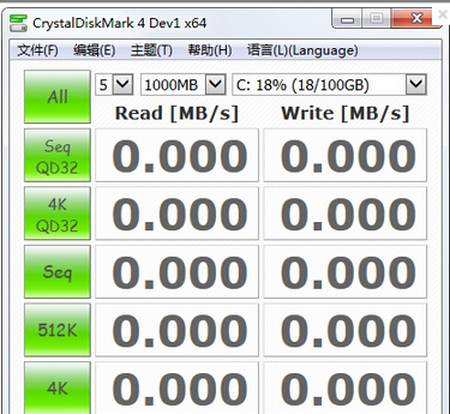
Task: Click the 512K write result value
Action: pyautogui.click(x=345, y=330)
